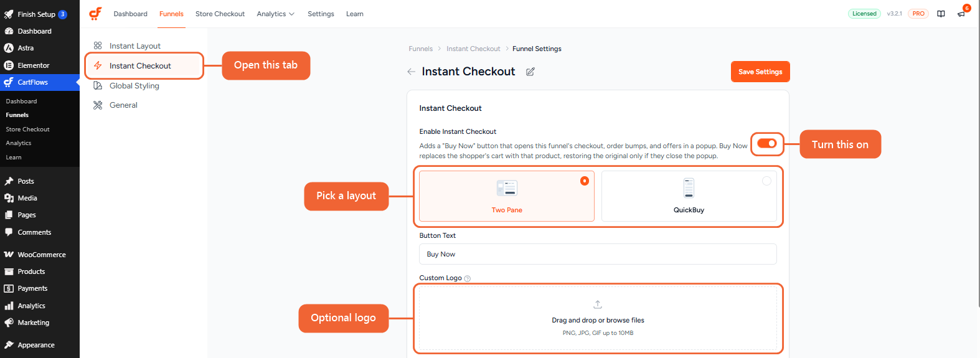
Task: Click the Astra logo icon in sidebar
Action: [9, 48]
